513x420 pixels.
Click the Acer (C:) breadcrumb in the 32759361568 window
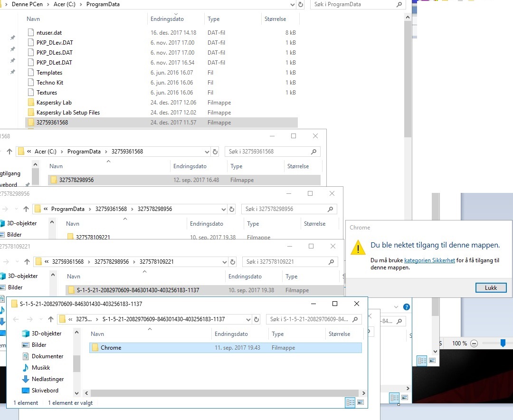(46, 151)
